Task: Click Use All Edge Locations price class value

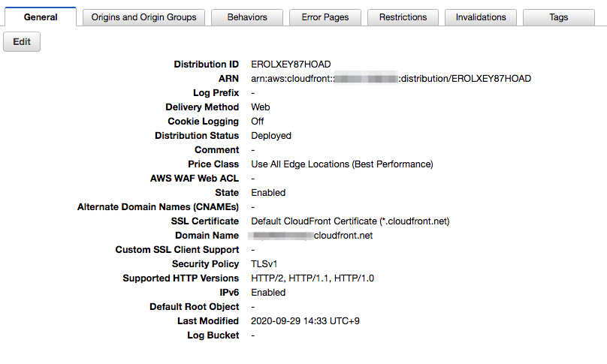Action: tap(342, 164)
